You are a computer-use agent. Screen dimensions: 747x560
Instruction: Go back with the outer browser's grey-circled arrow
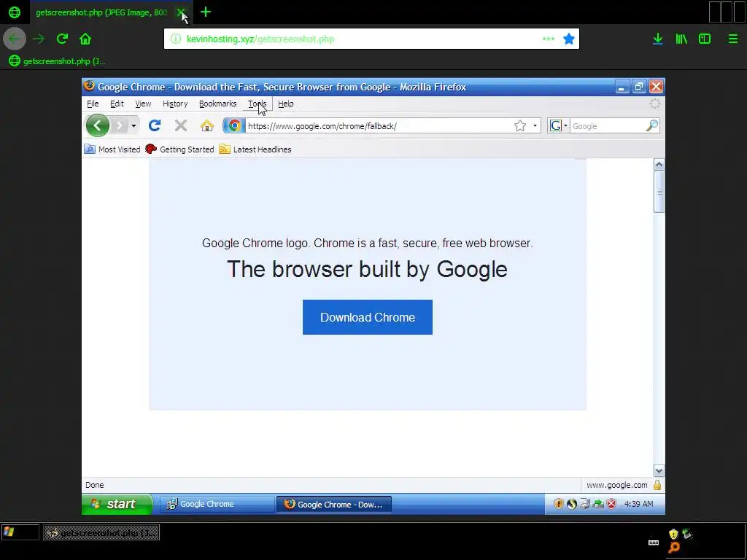pos(15,39)
